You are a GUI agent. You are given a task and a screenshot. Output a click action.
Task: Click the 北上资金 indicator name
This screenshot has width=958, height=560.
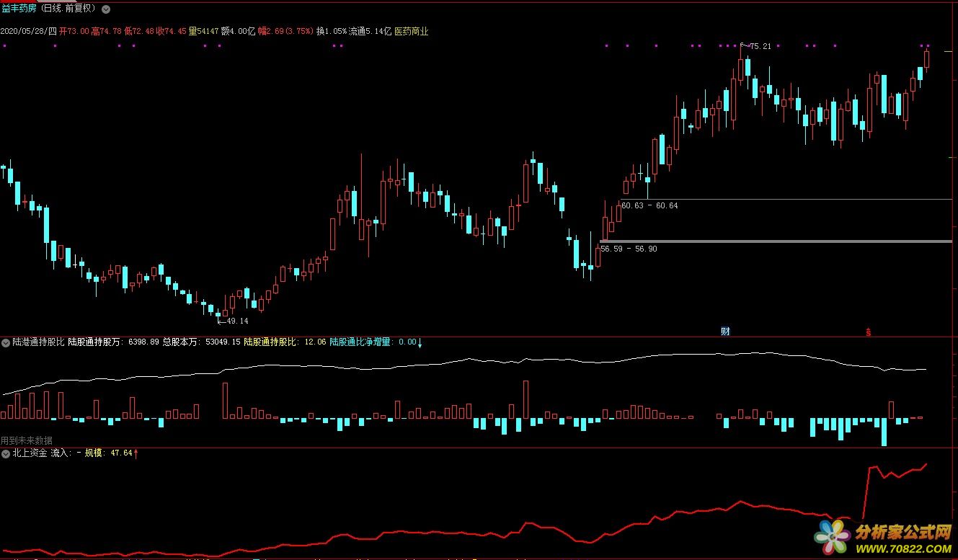tap(30, 453)
